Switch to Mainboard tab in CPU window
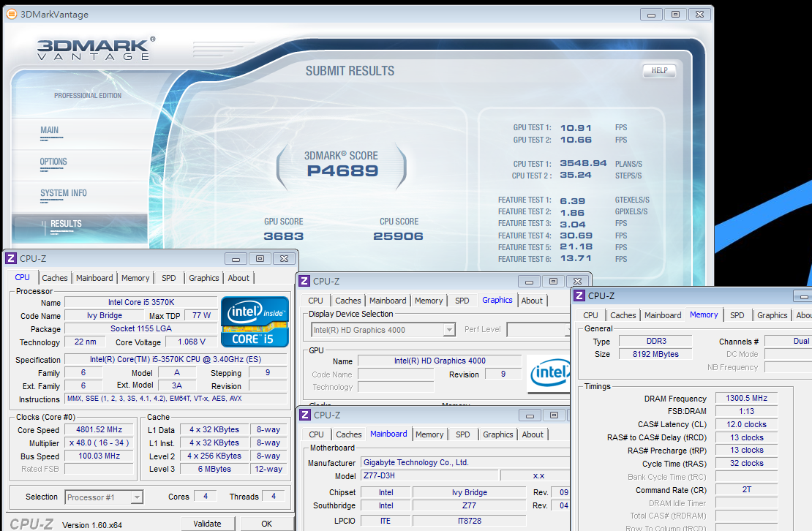Screen dimensions: 812x531 pos(94,278)
